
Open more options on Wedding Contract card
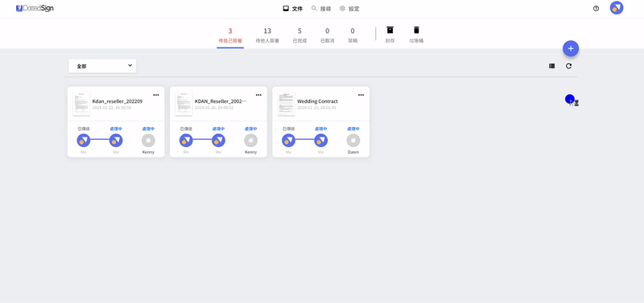coord(361,95)
